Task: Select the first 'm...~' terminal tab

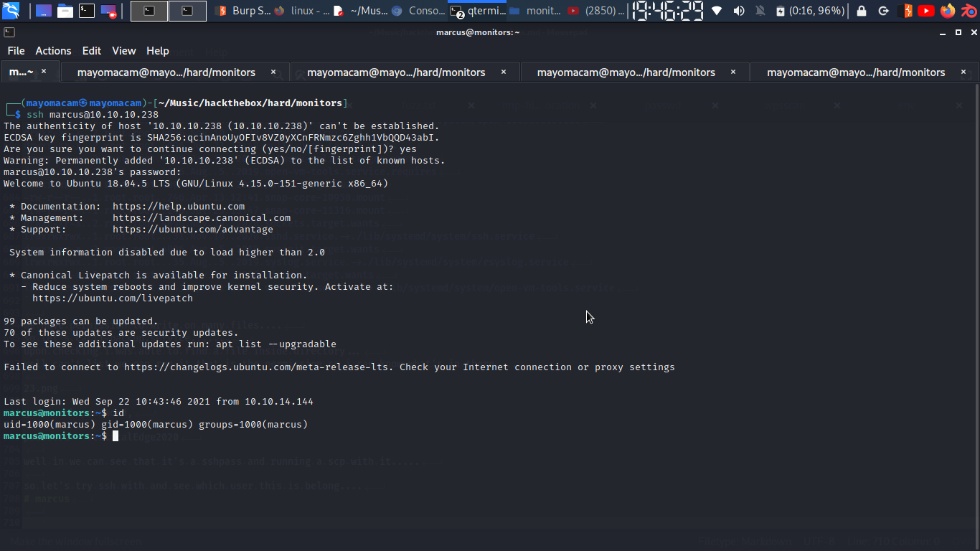Action: [29, 72]
